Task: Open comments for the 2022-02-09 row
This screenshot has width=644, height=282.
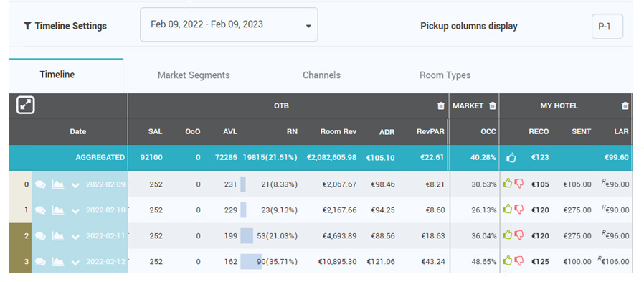Action: [x=40, y=184]
